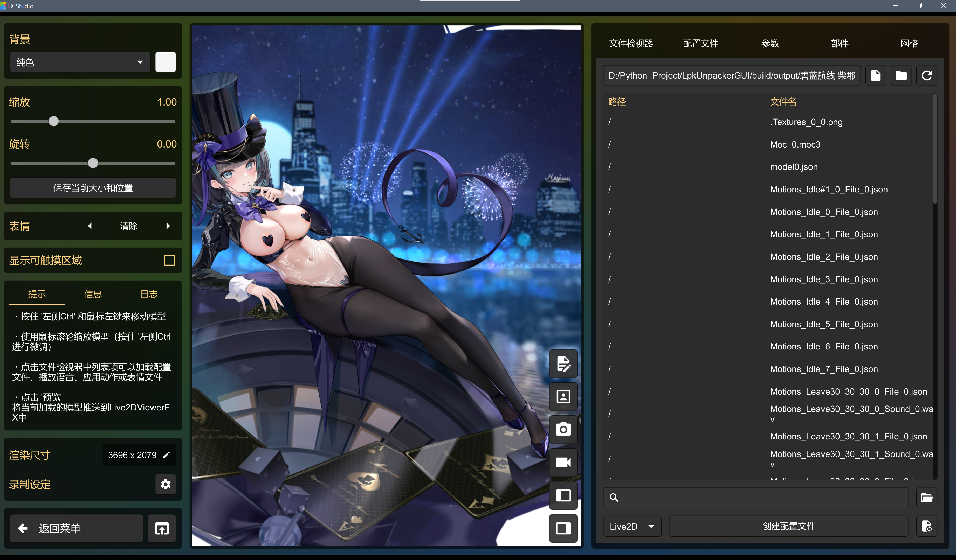Click the file icon beside the directory path
956x560 pixels.
coord(876,75)
